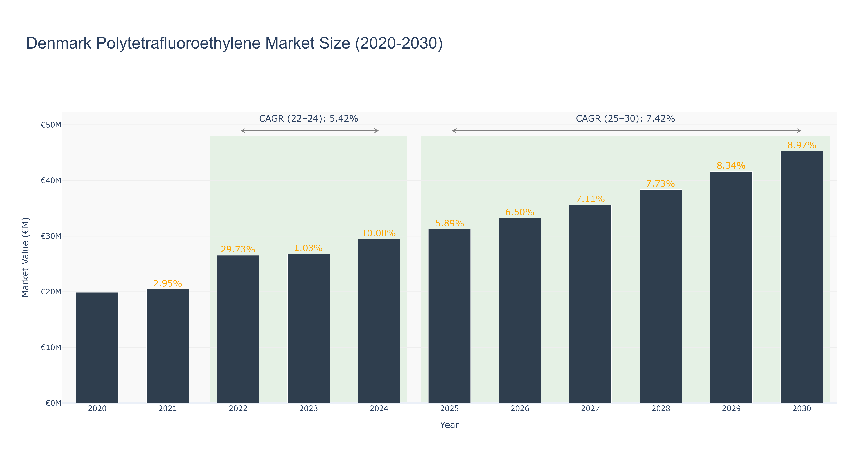Viewport: 868px width, 465px height.
Task: Click the '€10M' y-axis tick label
Action: [x=51, y=347]
